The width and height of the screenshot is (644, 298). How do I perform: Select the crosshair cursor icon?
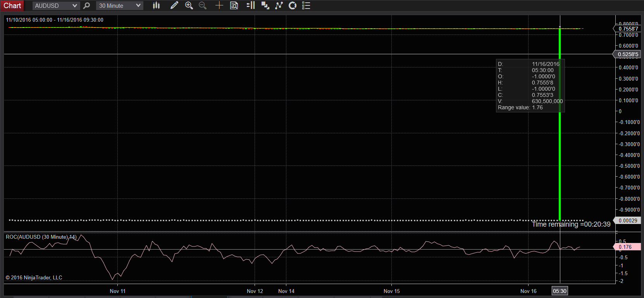click(x=219, y=5)
